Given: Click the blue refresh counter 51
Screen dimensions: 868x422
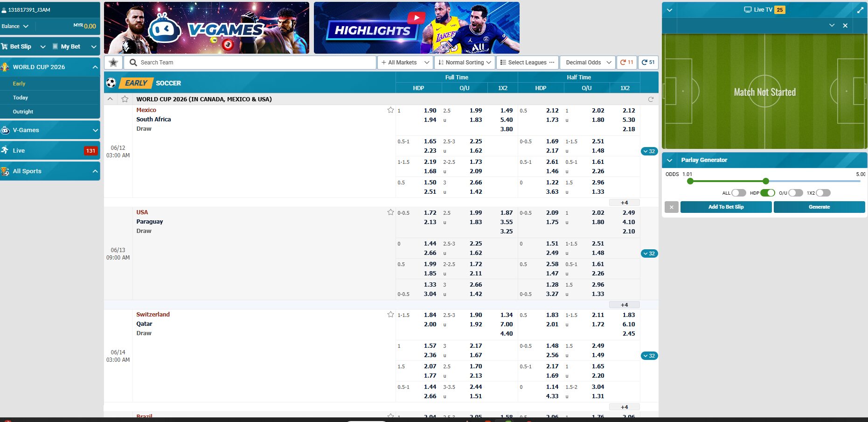Looking at the screenshot, I should pos(648,63).
